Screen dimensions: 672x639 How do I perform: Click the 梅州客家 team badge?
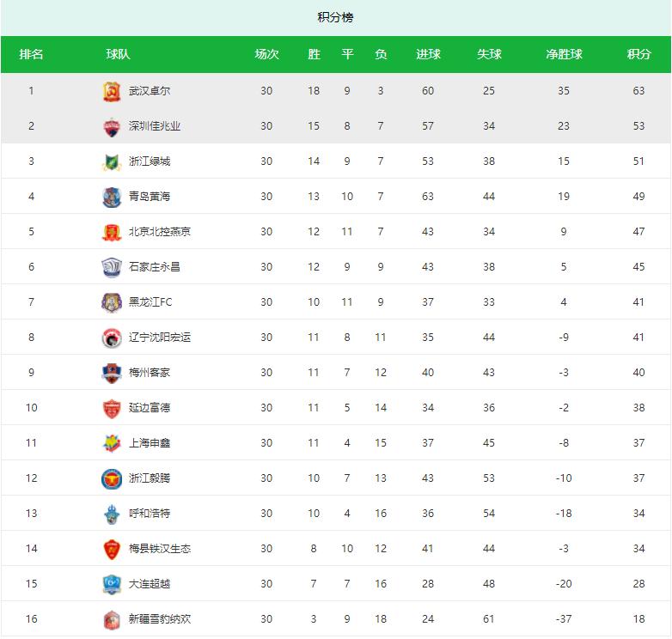click(x=112, y=373)
